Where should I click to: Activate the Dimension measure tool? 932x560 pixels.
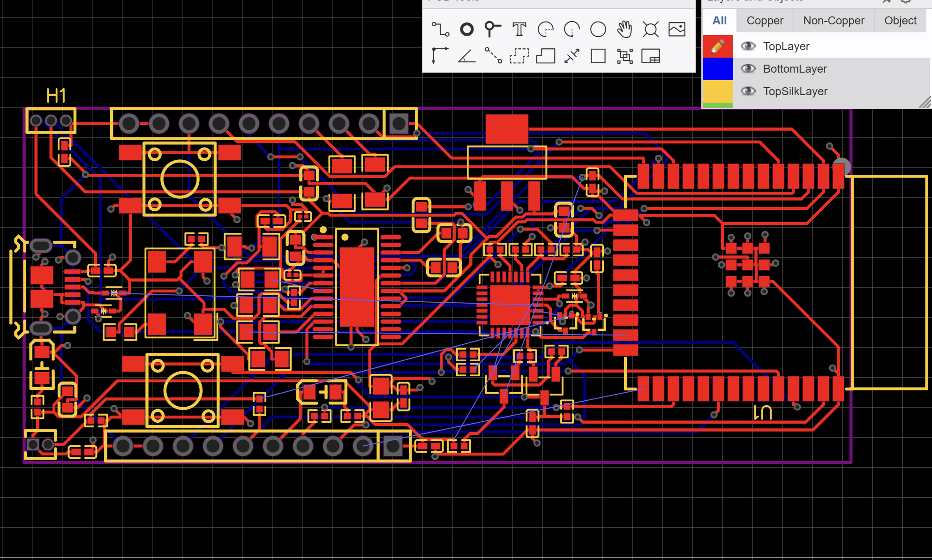coord(571,56)
